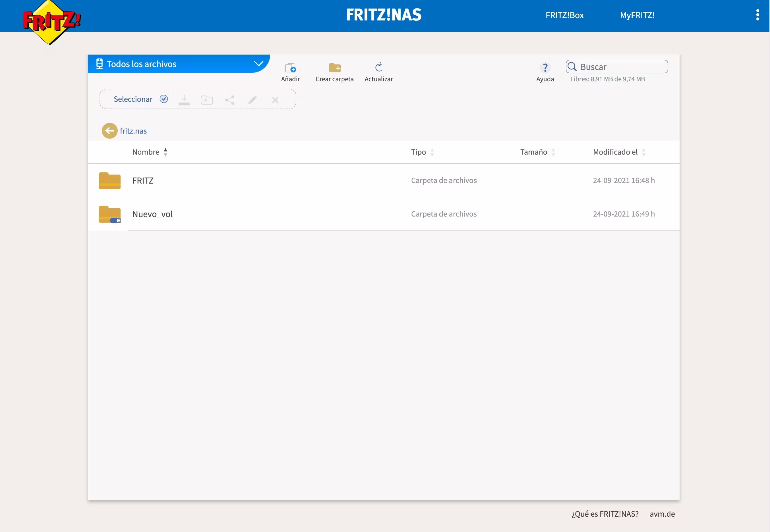
Task: Click the Nuevo_vol folder name
Action: 152,214
